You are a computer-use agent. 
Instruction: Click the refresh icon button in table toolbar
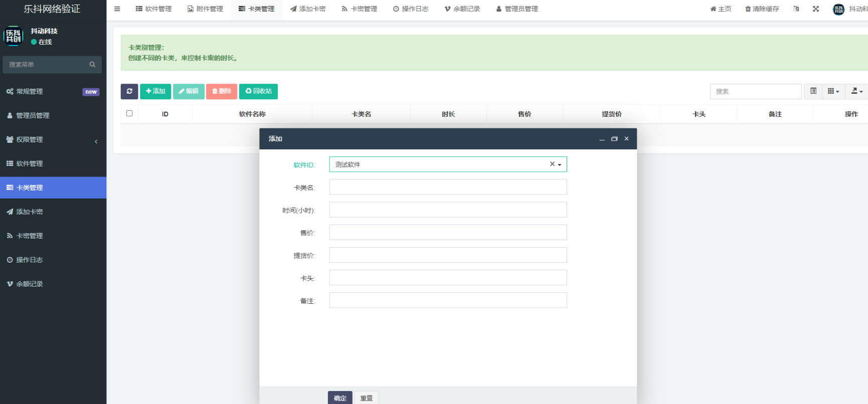tap(129, 91)
